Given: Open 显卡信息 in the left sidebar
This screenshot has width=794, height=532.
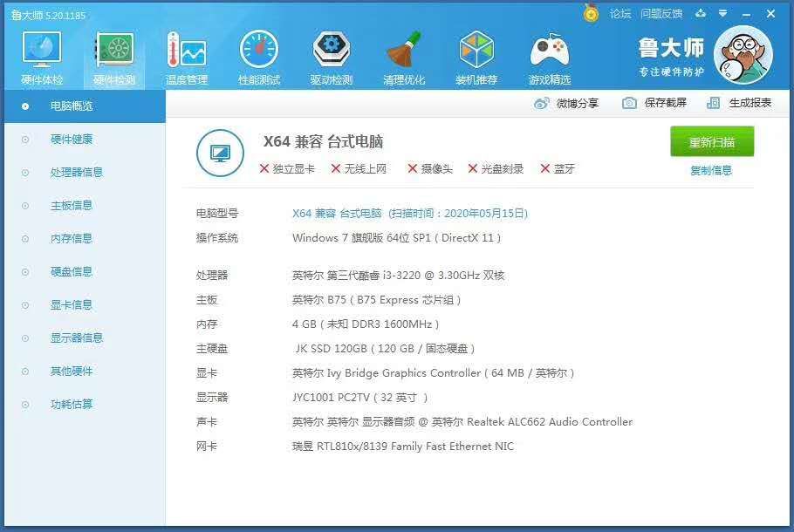Looking at the screenshot, I should pyautogui.click(x=72, y=305).
